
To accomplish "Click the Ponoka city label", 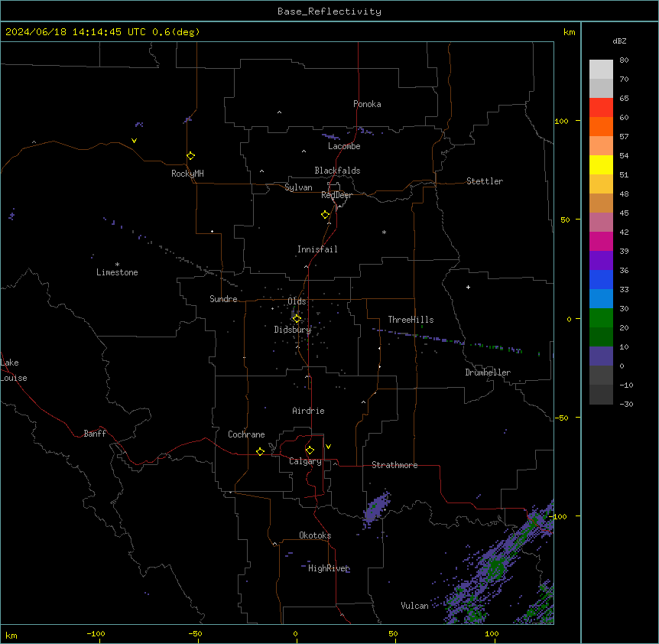I will click(x=367, y=104).
